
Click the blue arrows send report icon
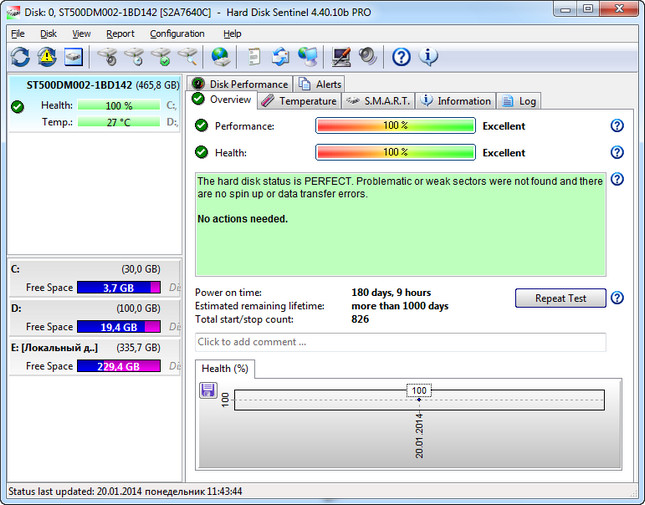tap(281, 56)
